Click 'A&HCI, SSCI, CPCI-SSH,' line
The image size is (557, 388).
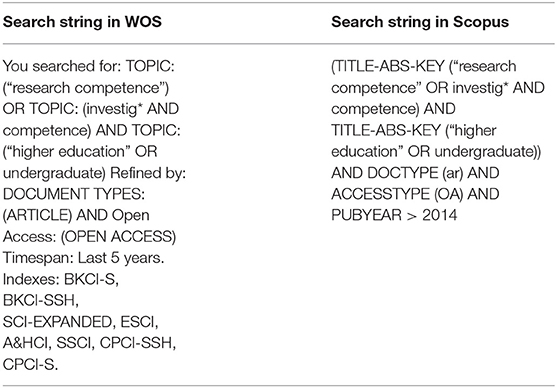(90, 343)
